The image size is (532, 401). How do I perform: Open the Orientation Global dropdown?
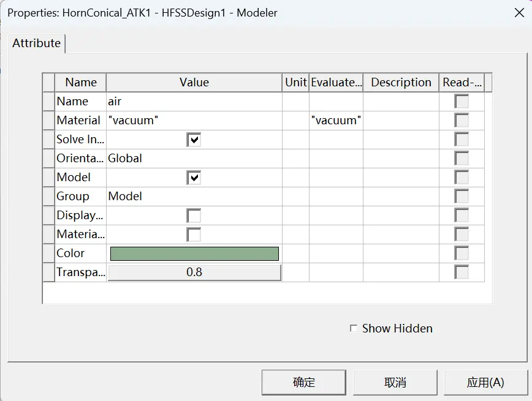(194, 159)
